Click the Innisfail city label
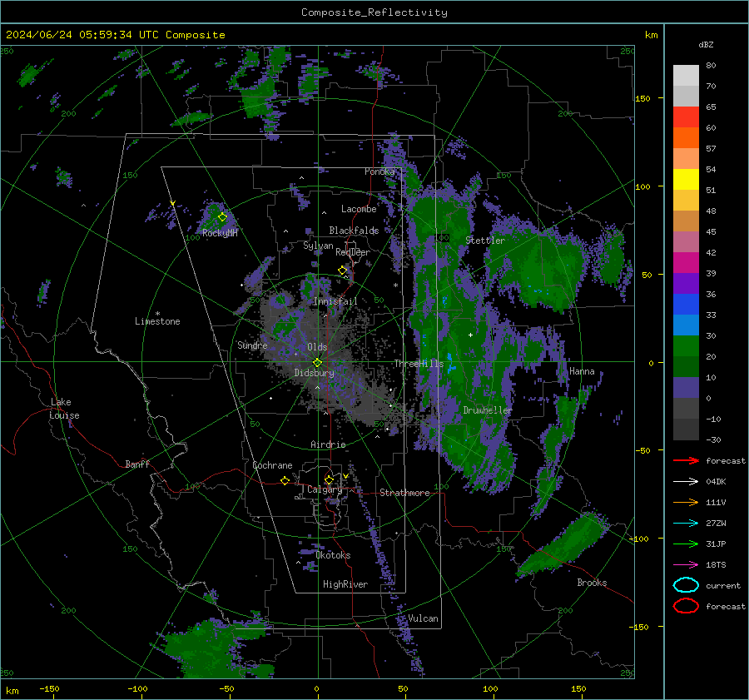This screenshot has width=749, height=700. pyautogui.click(x=335, y=301)
